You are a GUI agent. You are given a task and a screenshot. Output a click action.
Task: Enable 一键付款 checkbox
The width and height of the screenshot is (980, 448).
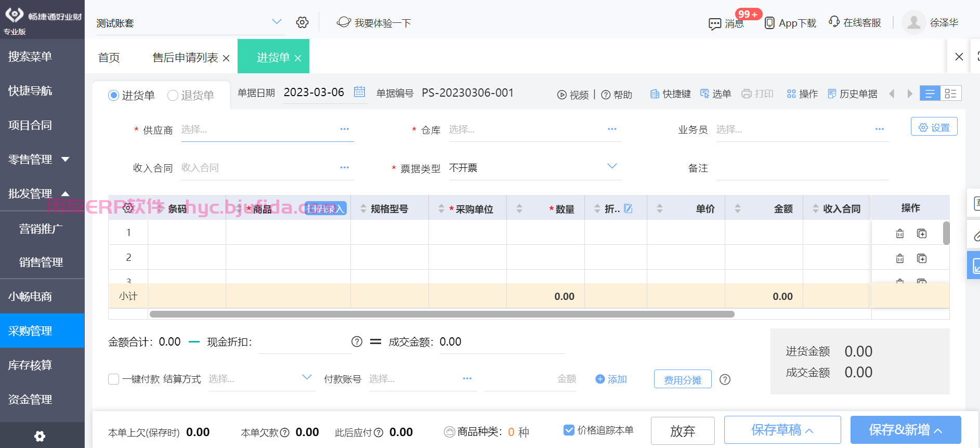coord(113,379)
